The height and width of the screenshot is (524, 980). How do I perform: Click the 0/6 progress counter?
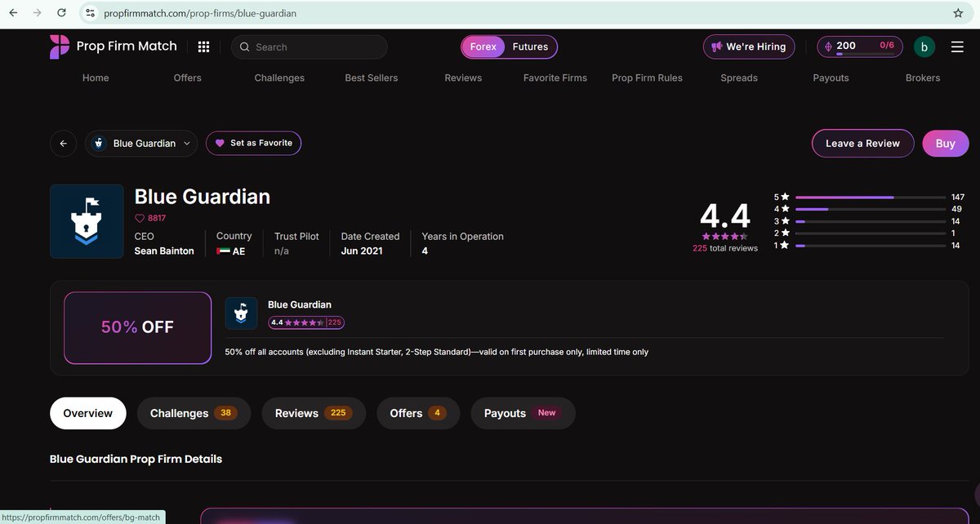887,46
